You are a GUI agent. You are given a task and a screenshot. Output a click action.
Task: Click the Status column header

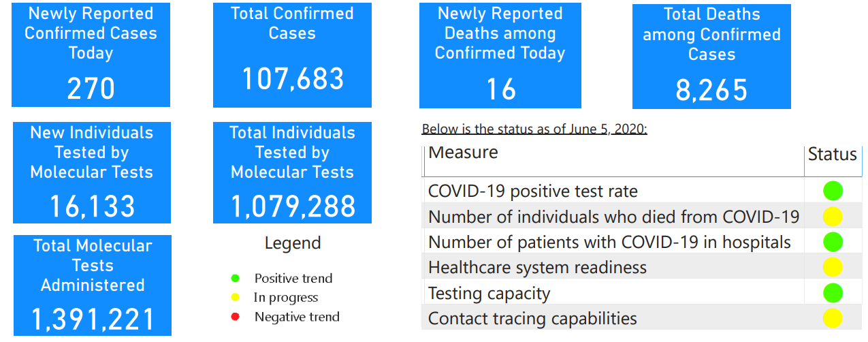[x=832, y=155]
